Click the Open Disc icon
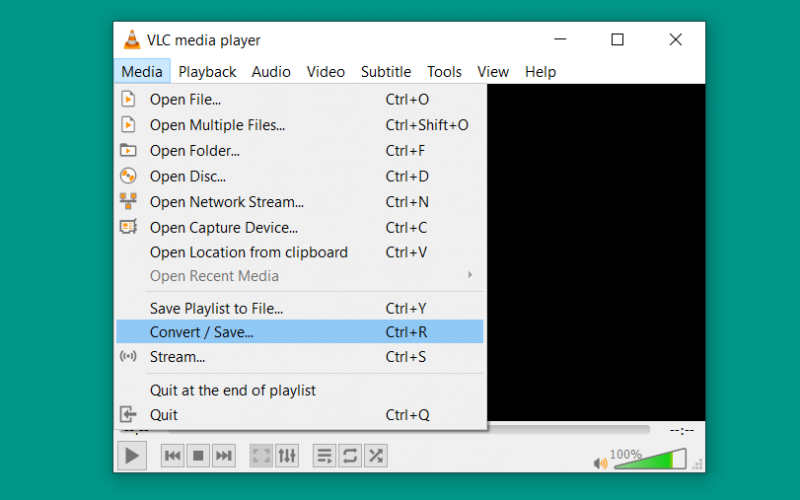This screenshot has height=500, width=800. point(128,176)
